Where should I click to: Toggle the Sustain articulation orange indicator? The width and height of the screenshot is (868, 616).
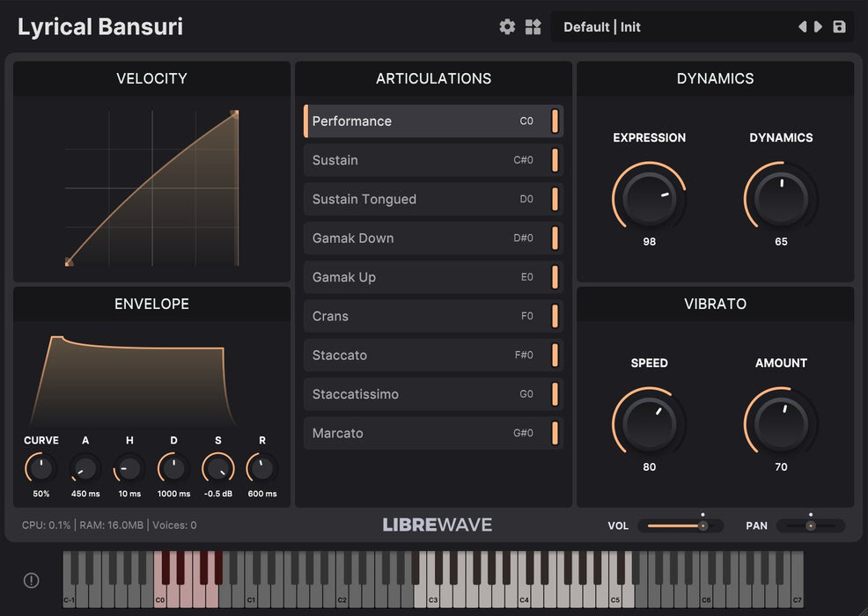555,160
